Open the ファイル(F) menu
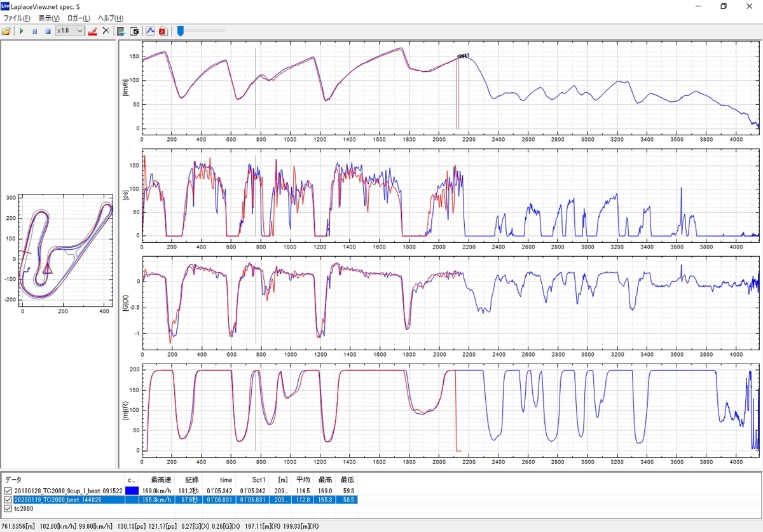The width and height of the screenshot is (763, 532). 17,18
